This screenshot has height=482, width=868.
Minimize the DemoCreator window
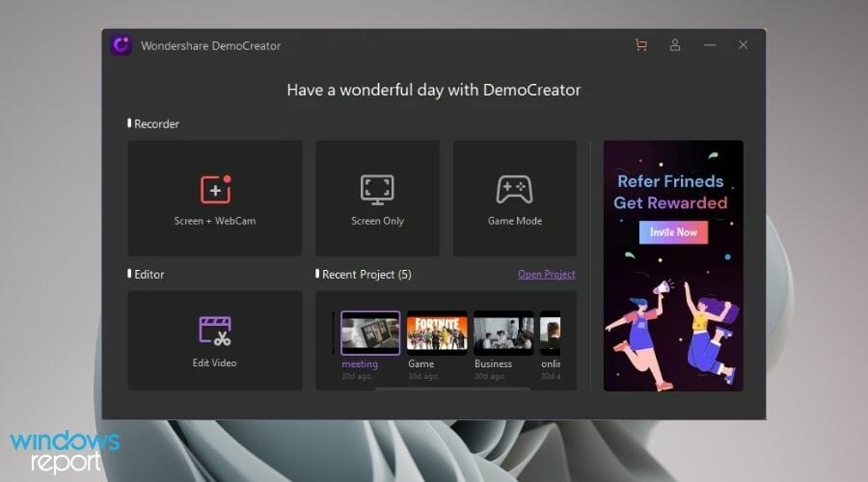coord(710,44)
